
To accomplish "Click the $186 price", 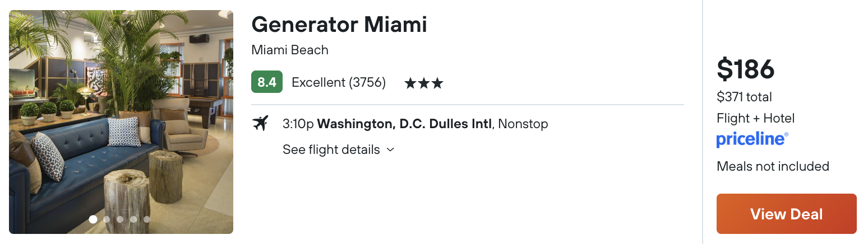I will (x=746, y=69).
